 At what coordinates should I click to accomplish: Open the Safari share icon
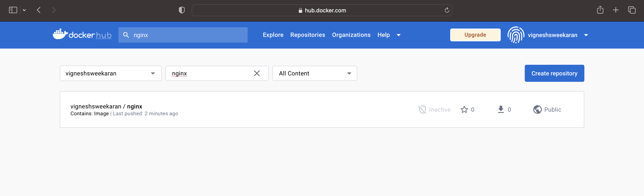pos(600,10)
